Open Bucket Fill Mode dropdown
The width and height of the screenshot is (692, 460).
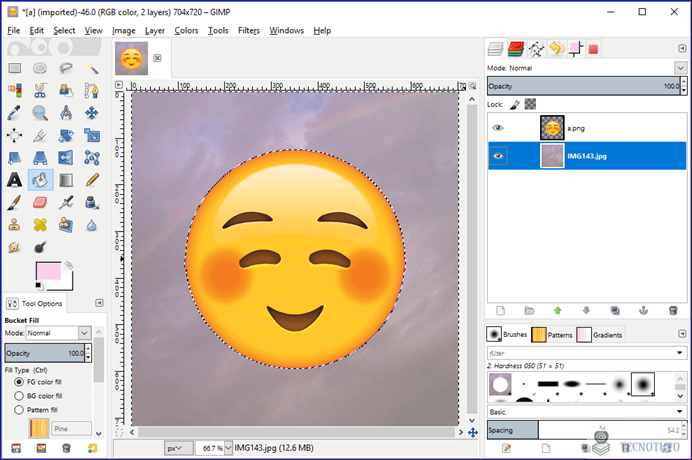[84, 333]
